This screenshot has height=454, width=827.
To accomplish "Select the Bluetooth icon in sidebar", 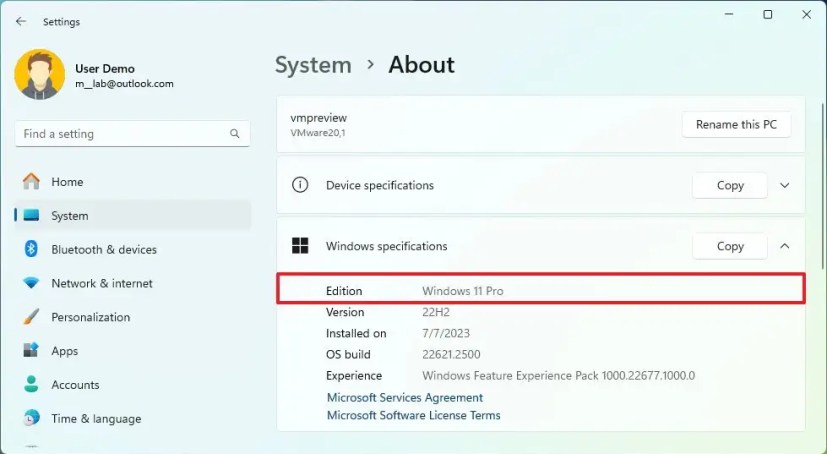I will pyautogui.click(x=31, y=249).
